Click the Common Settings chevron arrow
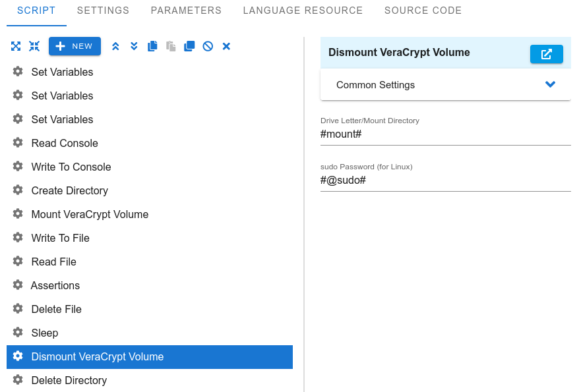Image resolution: width=579 pixels, height=392 pixels. coord(550,84)
